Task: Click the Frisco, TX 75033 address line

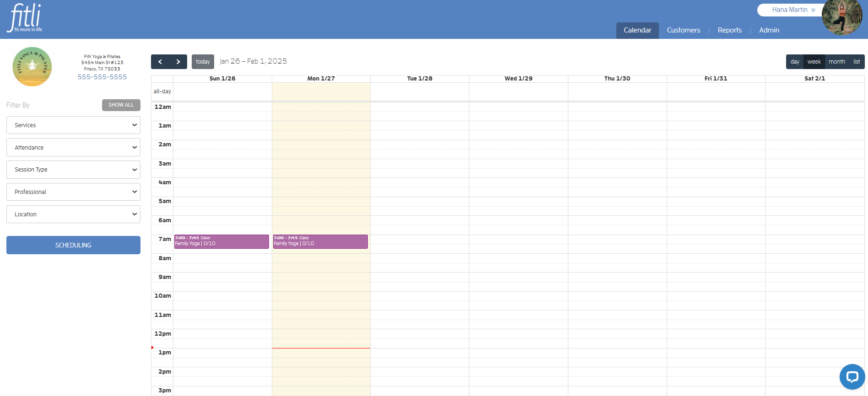Action: point(102,69)
